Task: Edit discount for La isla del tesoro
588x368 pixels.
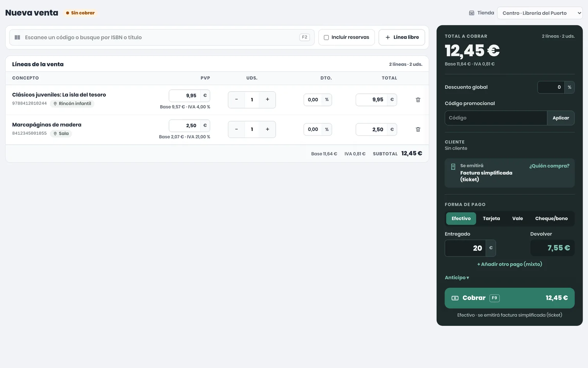Action: click(x=313, y=100)
